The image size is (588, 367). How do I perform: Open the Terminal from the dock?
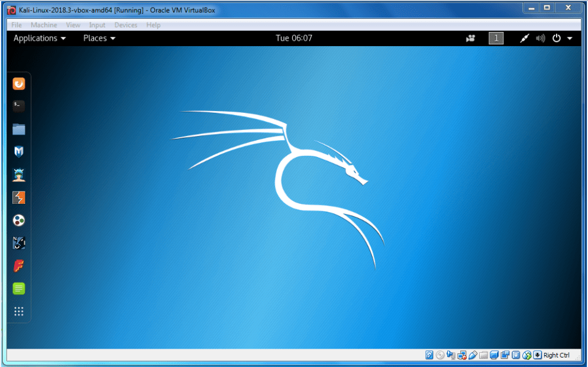pos(19,106)
